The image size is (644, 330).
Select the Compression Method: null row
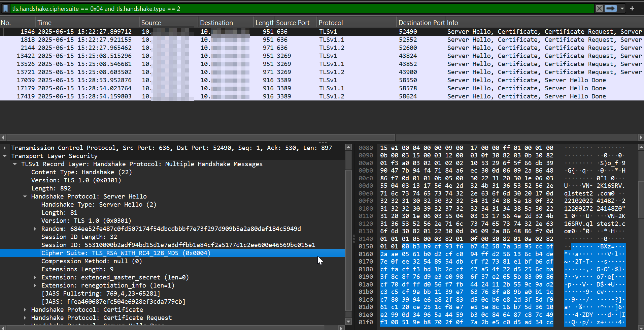91,261
